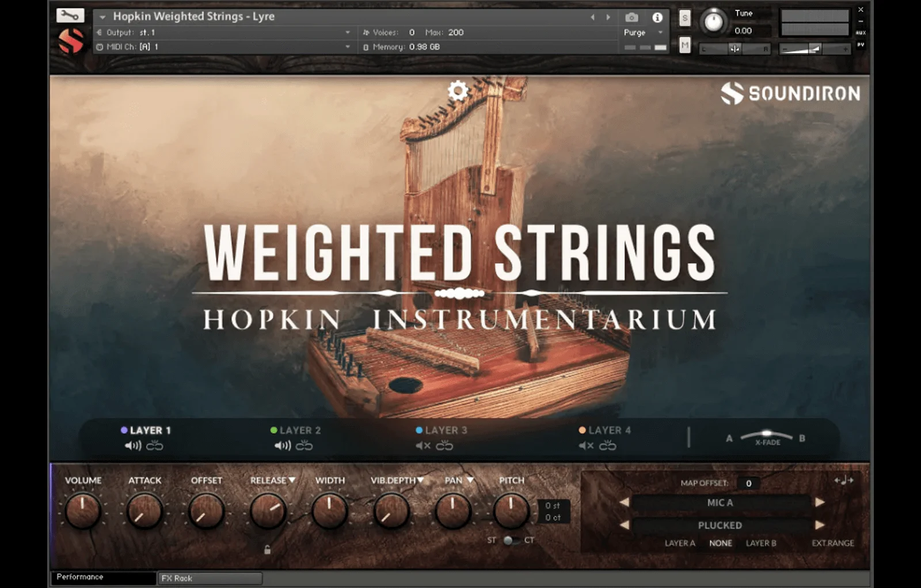Click the Tune knob

713,22
